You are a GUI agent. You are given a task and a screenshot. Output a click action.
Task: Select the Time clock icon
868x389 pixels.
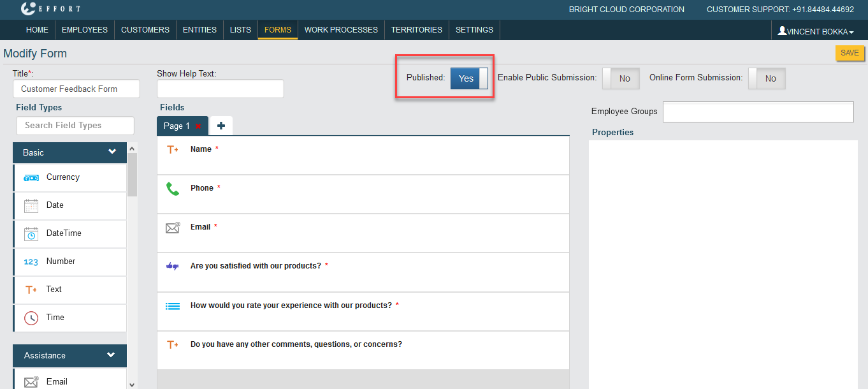click(31, 318)
